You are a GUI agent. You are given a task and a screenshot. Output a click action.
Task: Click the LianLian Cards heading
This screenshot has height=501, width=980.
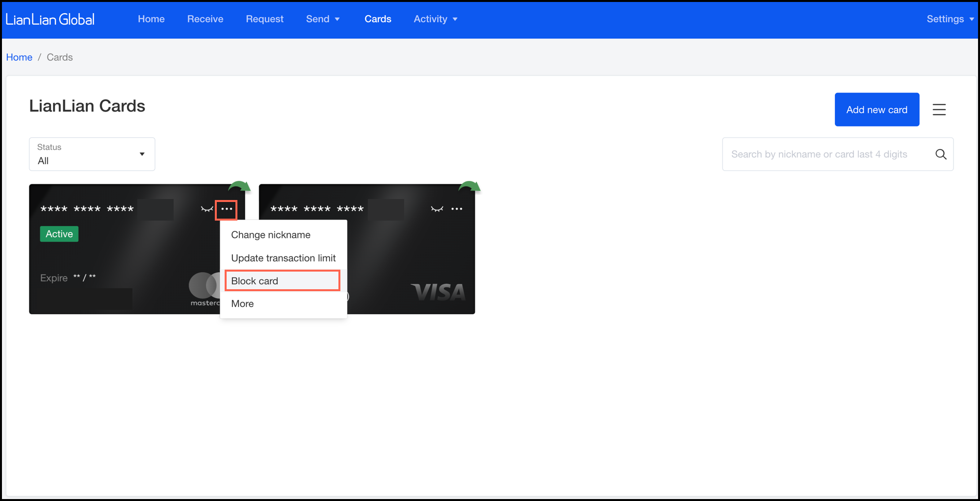(87, 106)
